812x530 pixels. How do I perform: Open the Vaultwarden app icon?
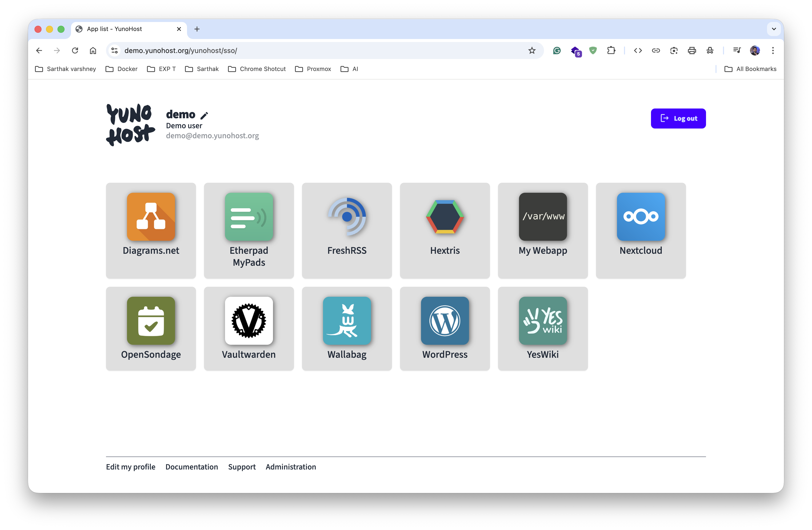point(249,320)
